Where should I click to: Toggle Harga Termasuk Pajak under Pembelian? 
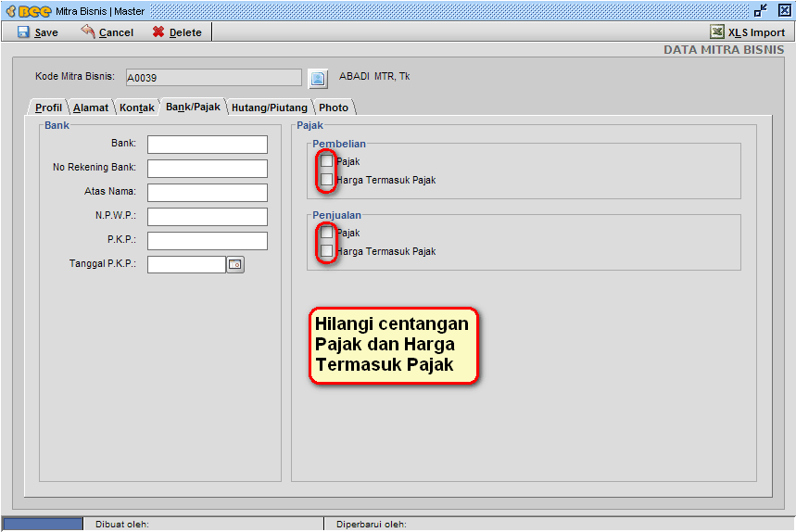tap(326, 180)
